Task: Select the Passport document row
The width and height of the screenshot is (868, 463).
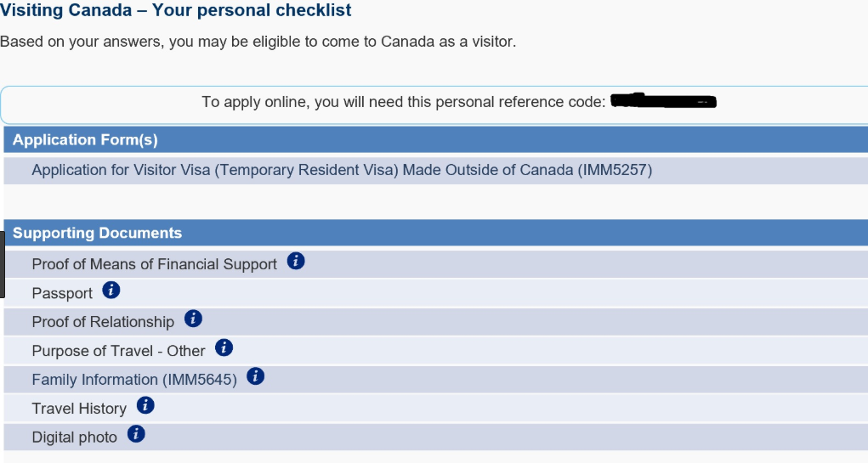Action: (435, 293)
